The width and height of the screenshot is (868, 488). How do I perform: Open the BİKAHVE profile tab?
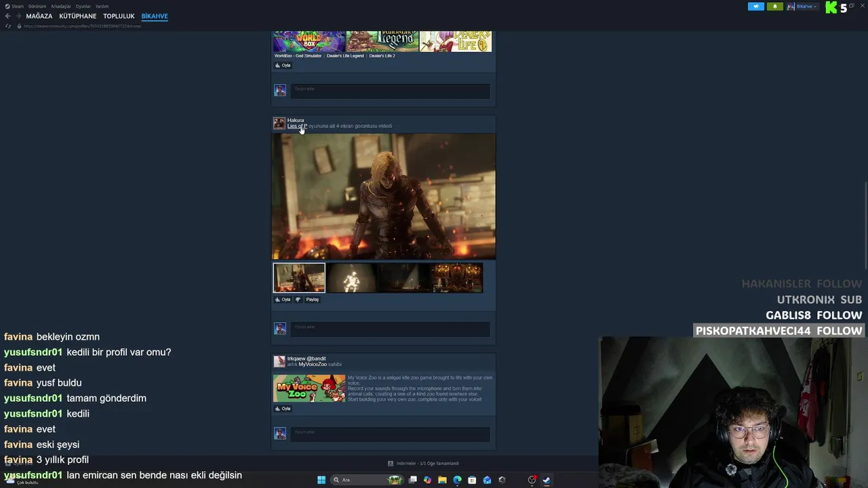[155, 16]
